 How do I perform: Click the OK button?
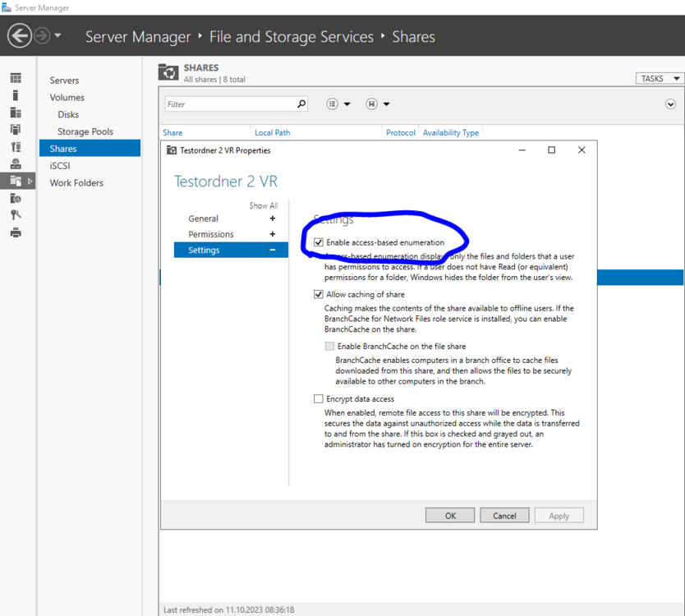pyautogui.click(x=450, y=516)
